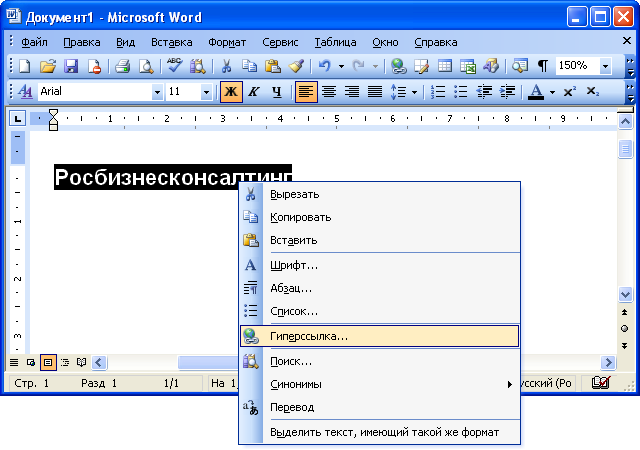Choose Шрифт... in context menu
Screen dimensions: 640x450
380,265
